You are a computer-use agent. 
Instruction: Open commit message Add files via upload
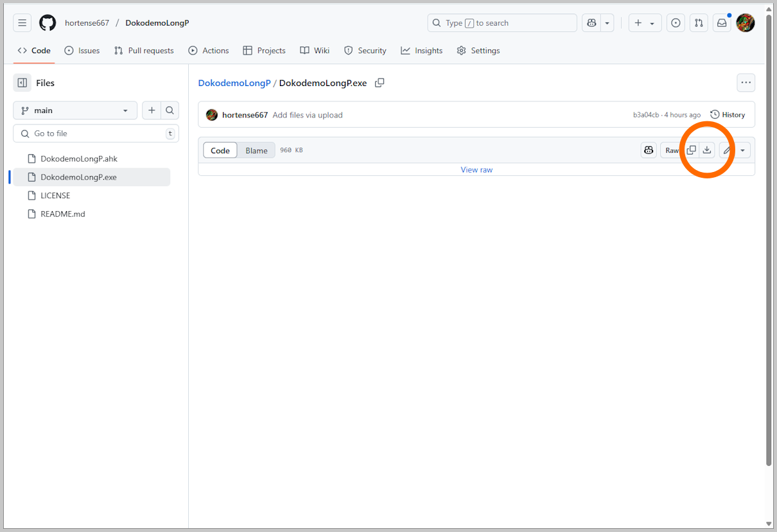[308, 115]
